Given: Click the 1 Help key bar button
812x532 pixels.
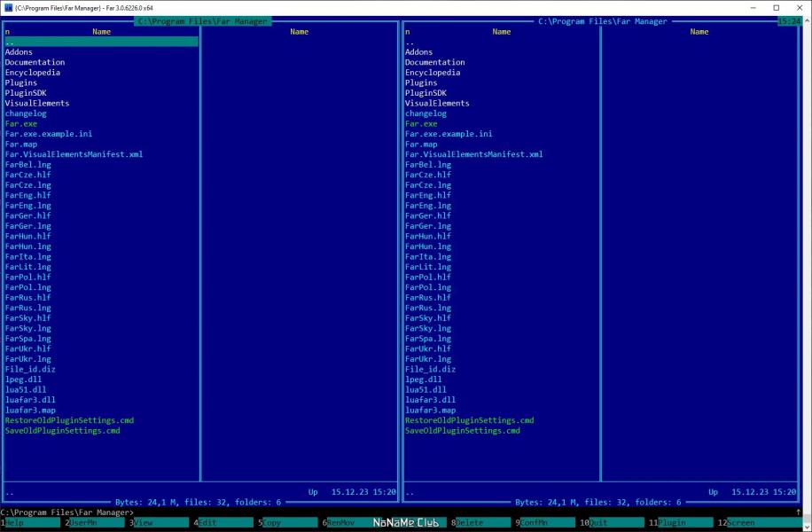Looking at the screenshot, I should tap(30, 522).
